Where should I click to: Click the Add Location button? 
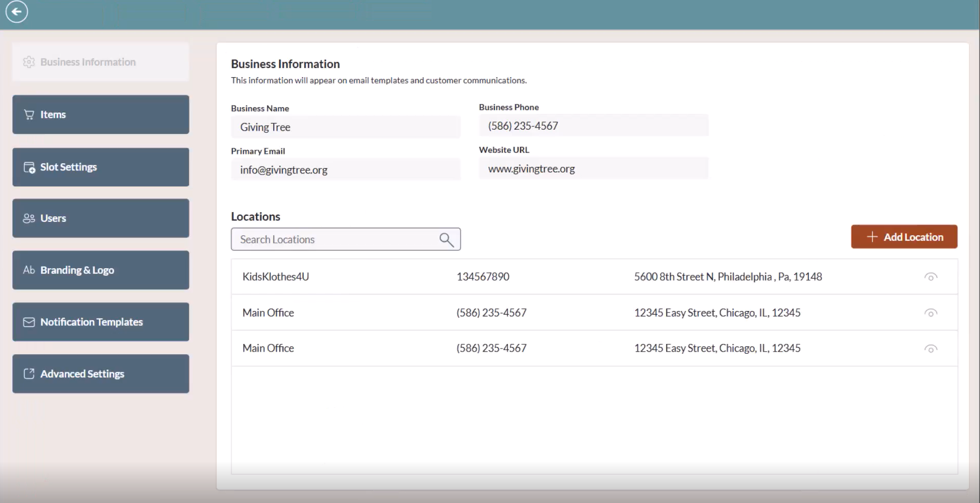(904, 237)
